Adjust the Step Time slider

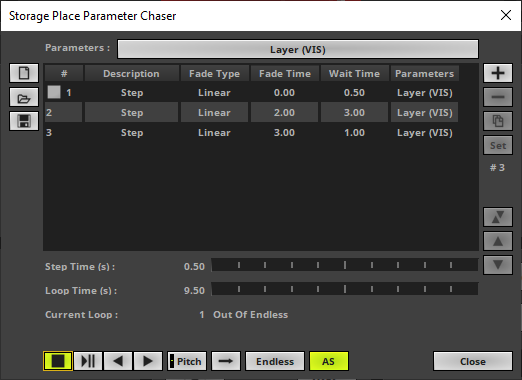coord(345,265)
